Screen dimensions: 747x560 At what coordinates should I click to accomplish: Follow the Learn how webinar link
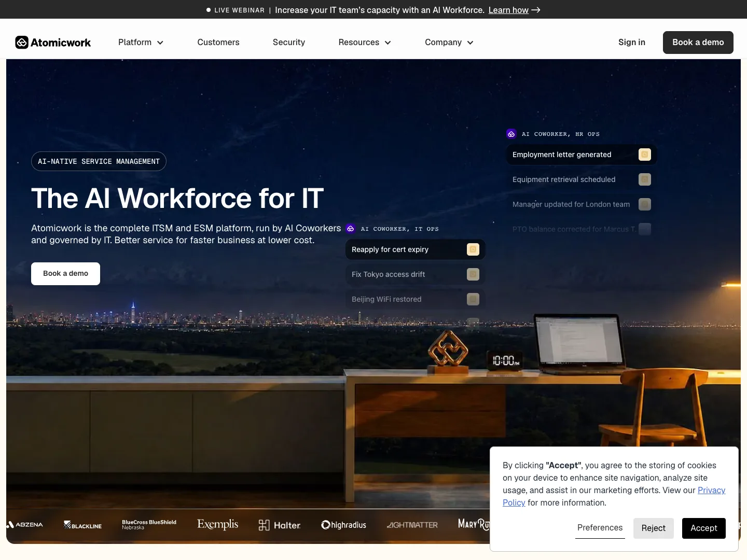(508, 10)
